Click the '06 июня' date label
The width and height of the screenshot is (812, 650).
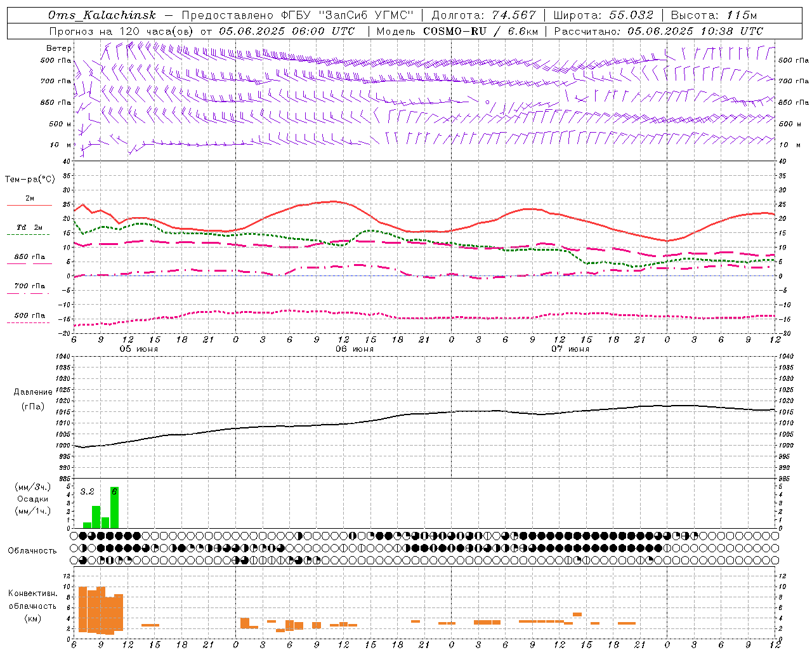tap(355, 349)
